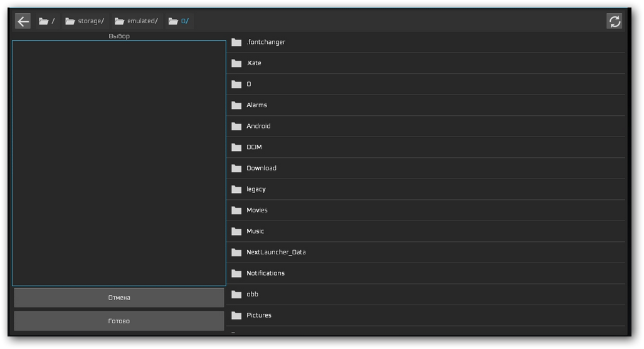Click the refresh icon in top right
644x349 pixels.
point(615,21)
